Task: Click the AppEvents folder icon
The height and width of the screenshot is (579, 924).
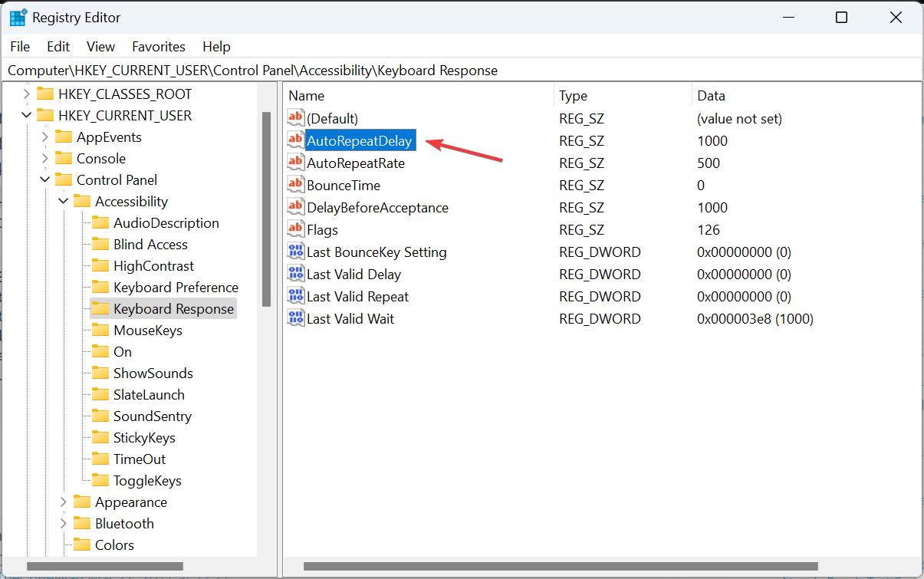Action: [64, 137]
